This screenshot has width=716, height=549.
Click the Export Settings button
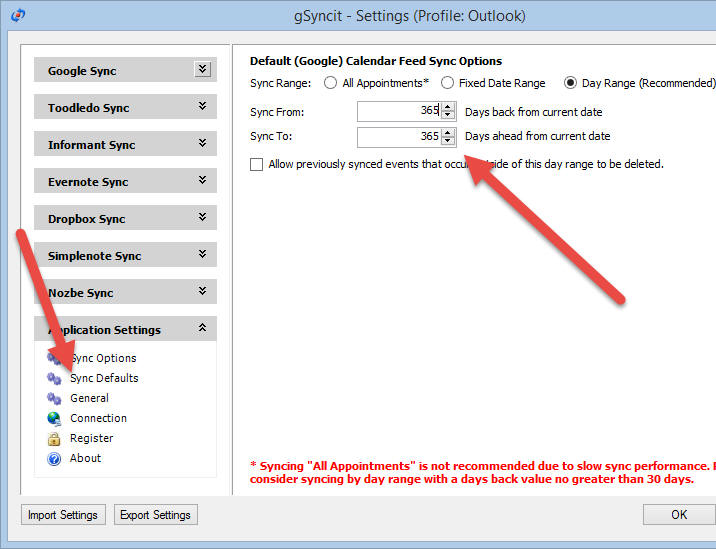click(156, 515)
